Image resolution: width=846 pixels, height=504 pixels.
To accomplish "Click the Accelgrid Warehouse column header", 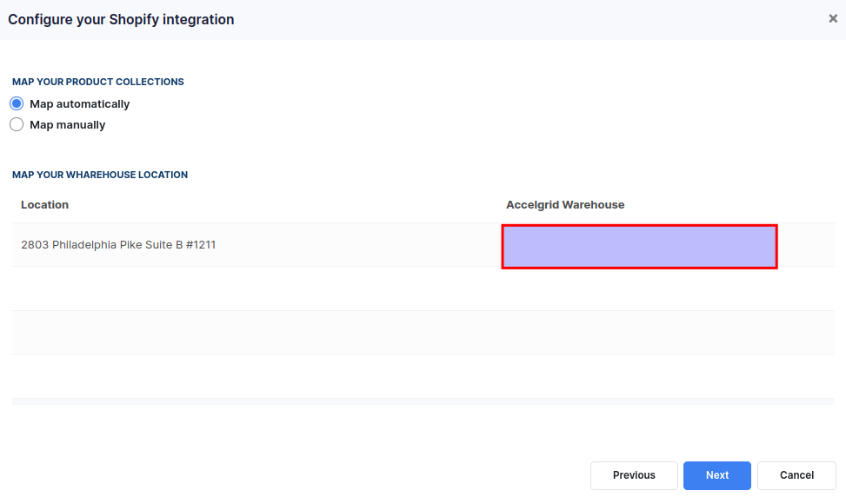I will 565,205.
